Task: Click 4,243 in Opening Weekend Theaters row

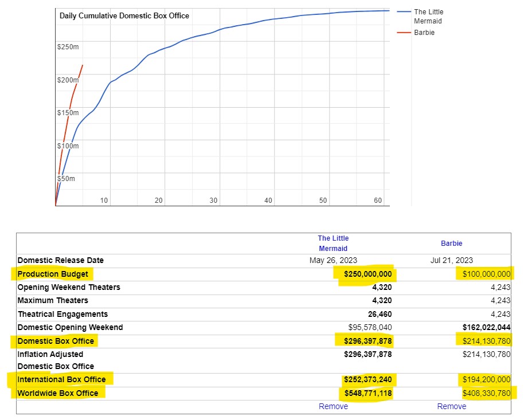Action: (x=500, y=287)
